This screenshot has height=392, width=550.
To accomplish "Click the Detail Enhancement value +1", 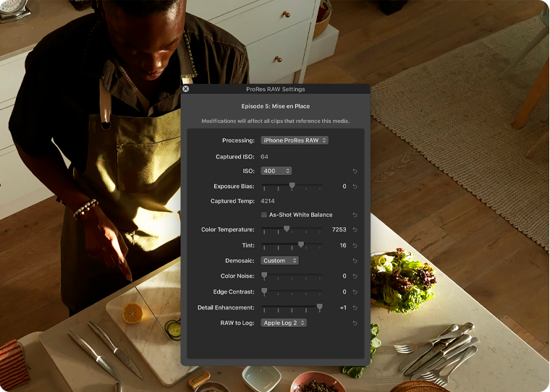I will pyautogui.click(x=343, y=307).
